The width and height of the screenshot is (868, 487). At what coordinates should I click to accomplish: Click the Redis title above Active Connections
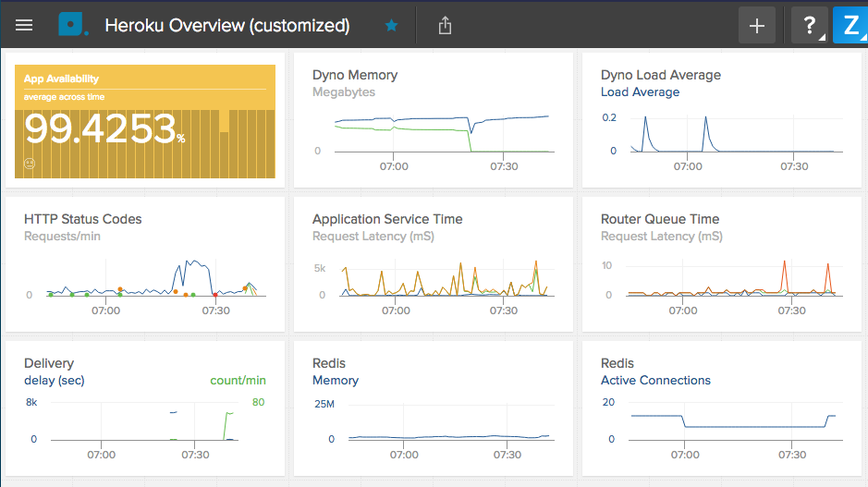[617, 363]
